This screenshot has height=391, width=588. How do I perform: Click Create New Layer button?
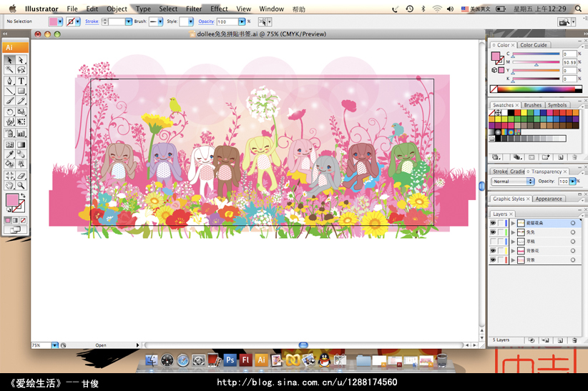coord(560,340)
